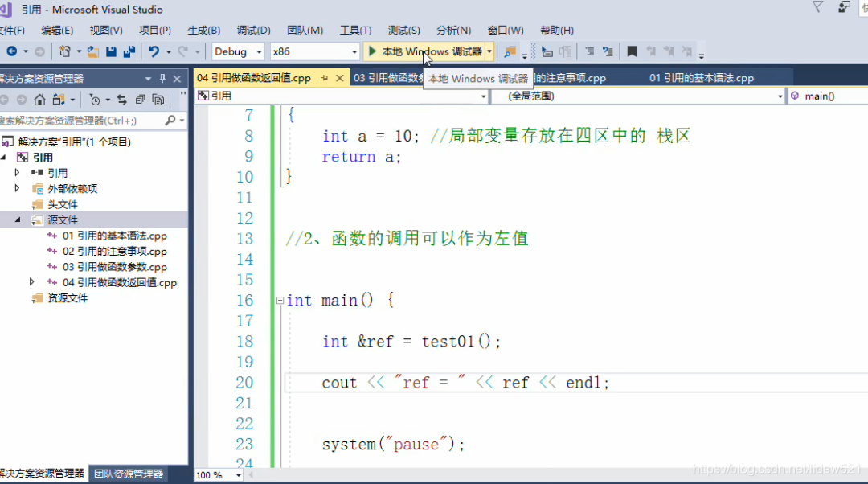Toggle Show All Files in Solution Explorer

tap(158, 100)
